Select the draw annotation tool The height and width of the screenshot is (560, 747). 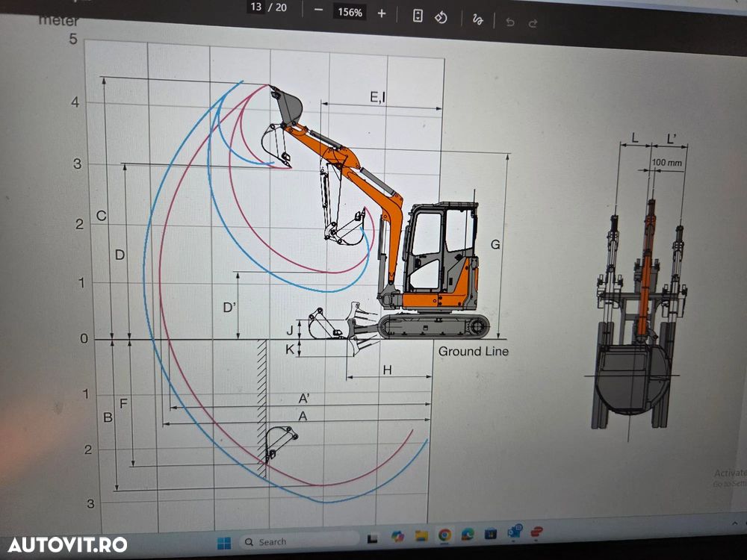click(477, 19)
